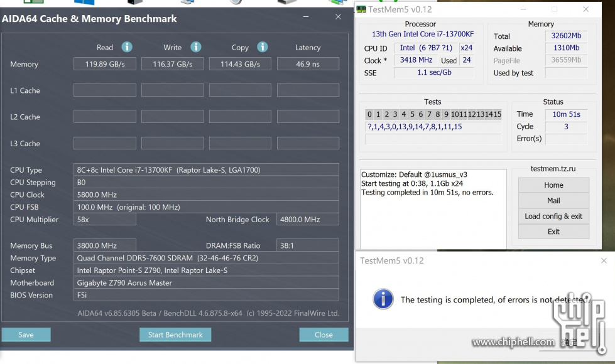Click the Used threads value 24
Screen dimensions: 615x364
tap(466, 60)
